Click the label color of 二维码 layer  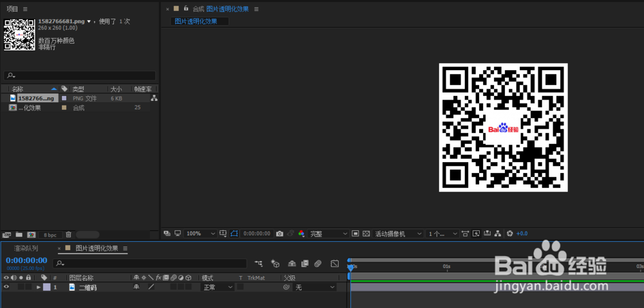pyautogui.click(x=46, y=287)
